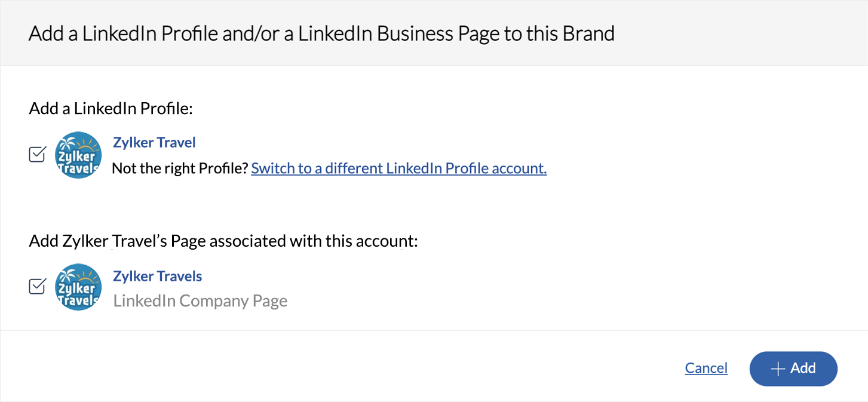The height and width of the screenshot is (402, 868).
Task: Switch to a different LinkedIn Profile account
Action: [398, 168]
